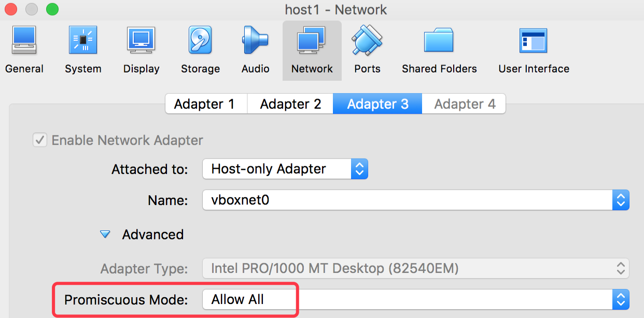This screenshot has height=318, width=644.
Task: Open the Adapter Type dropdown
Action: coord(415,268)
